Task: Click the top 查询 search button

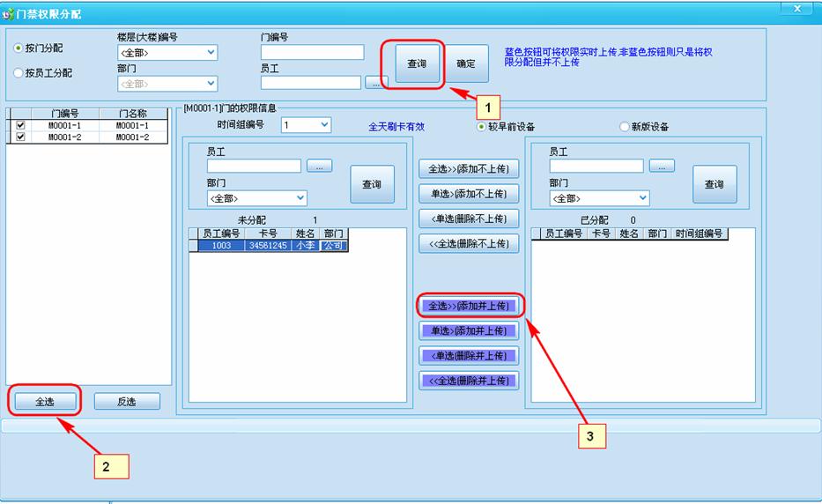Action: coord(417,63)
